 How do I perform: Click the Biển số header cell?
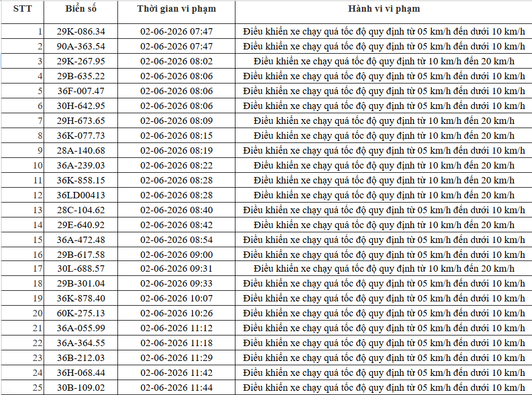81,12
